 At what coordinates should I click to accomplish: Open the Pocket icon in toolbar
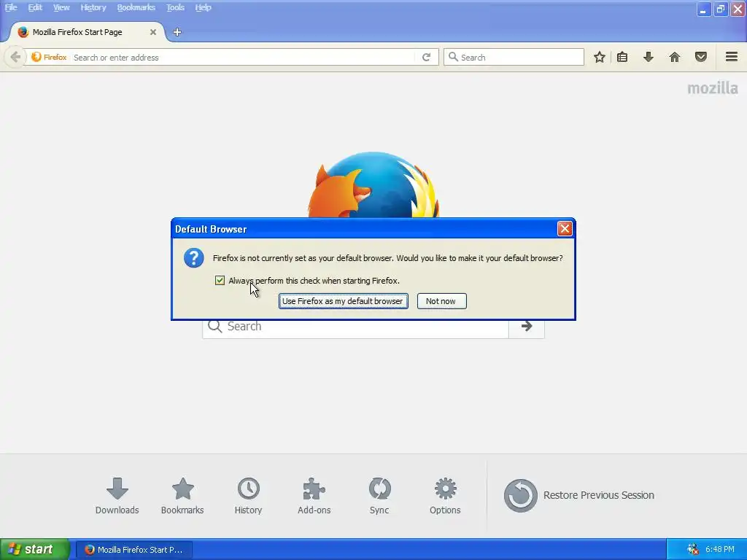point(701,57)
